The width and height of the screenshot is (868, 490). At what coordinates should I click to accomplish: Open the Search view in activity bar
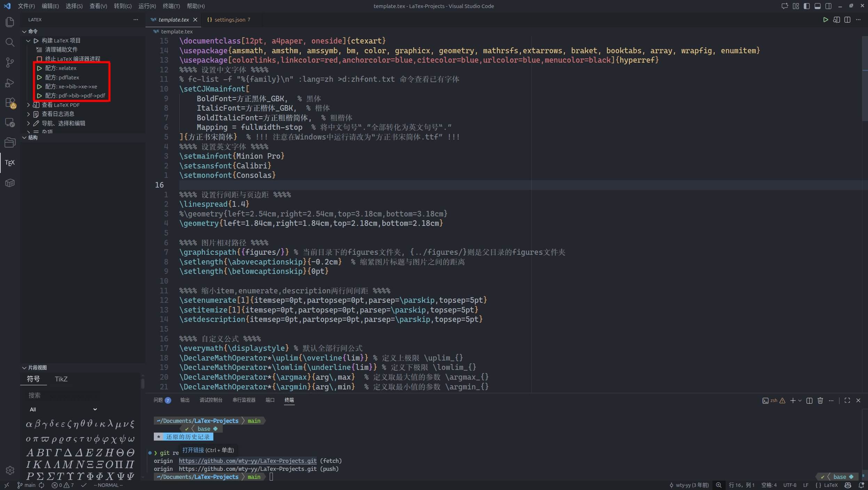tap(10, 42)
